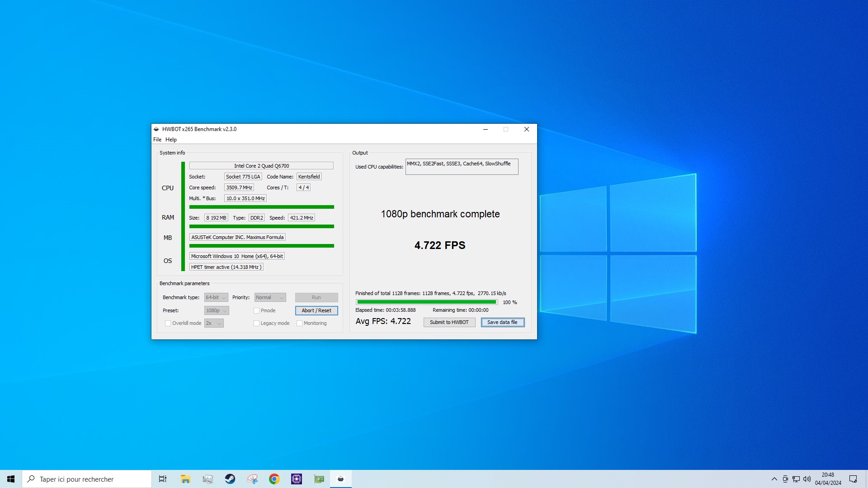Open the system monitor taskbar icon

tap(208, 479)
